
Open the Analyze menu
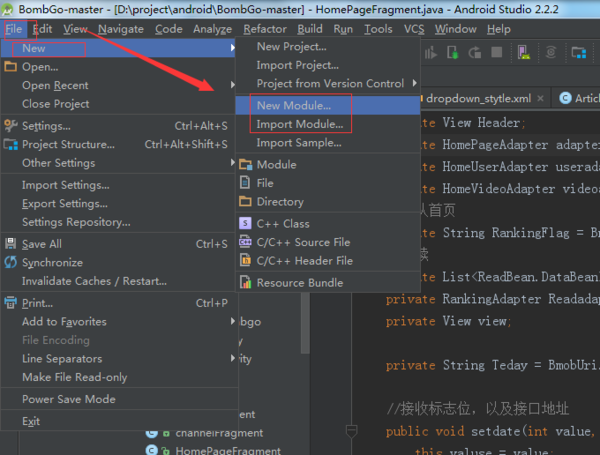(212, 29)
